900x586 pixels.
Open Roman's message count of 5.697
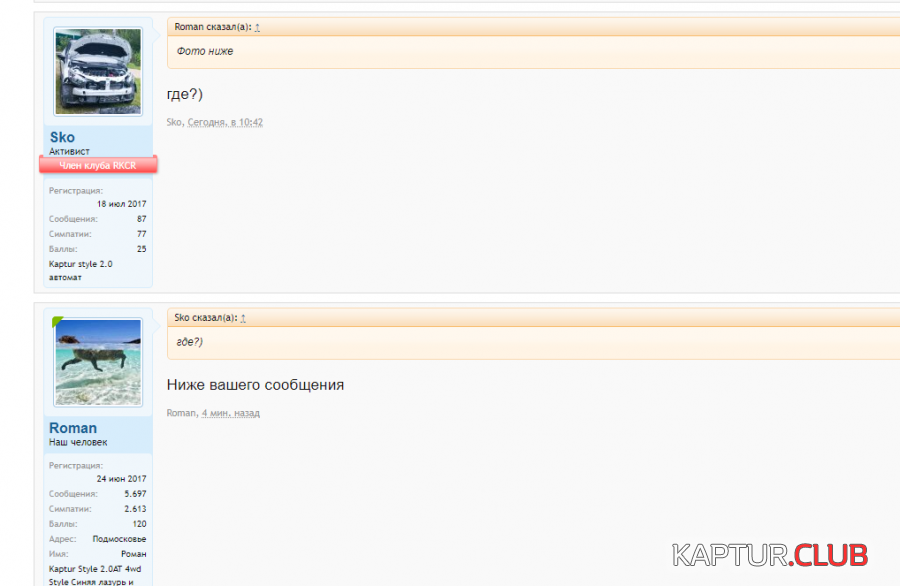(135, 494)
